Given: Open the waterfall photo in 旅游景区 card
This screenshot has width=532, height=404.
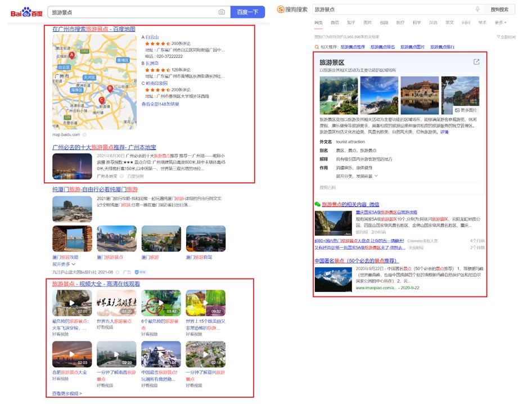Looking at the screenshot, I should point(339,96).
